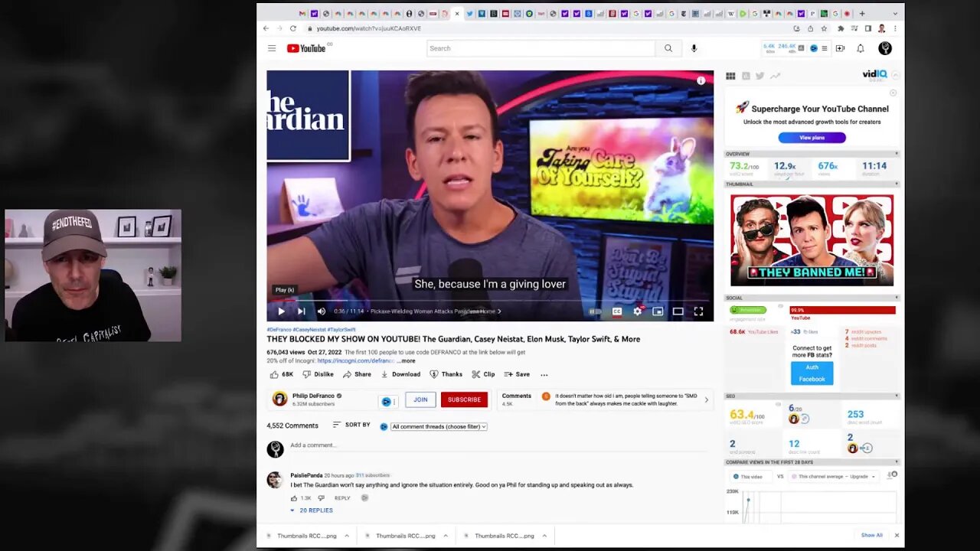
Task: Open the incogni.com/defranco link
Action: 355,360
